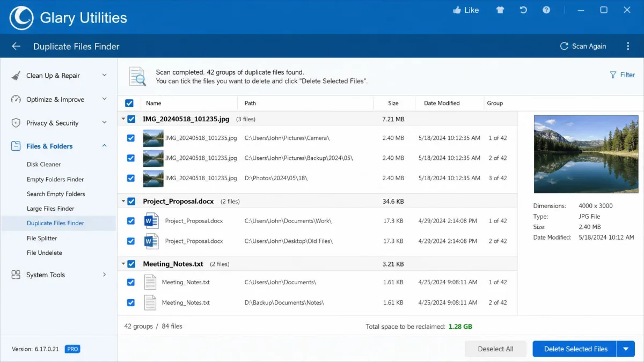Uncheck the Project_Proposal.docx group checkbox
Screen dimensions: 644x362
[x=131, y=201]
